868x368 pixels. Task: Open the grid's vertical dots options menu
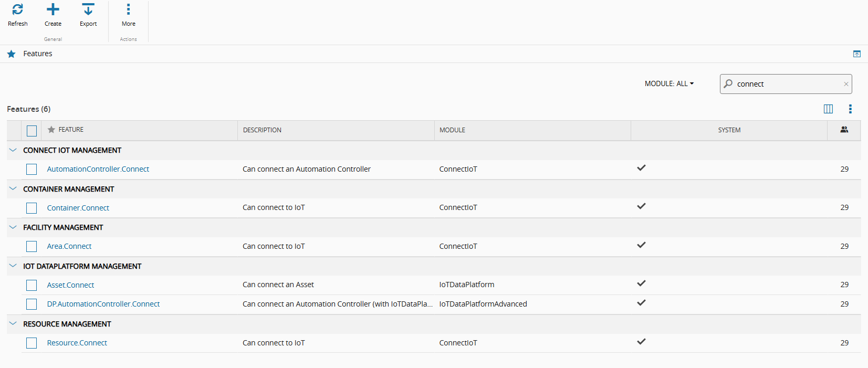pos(850,109)
